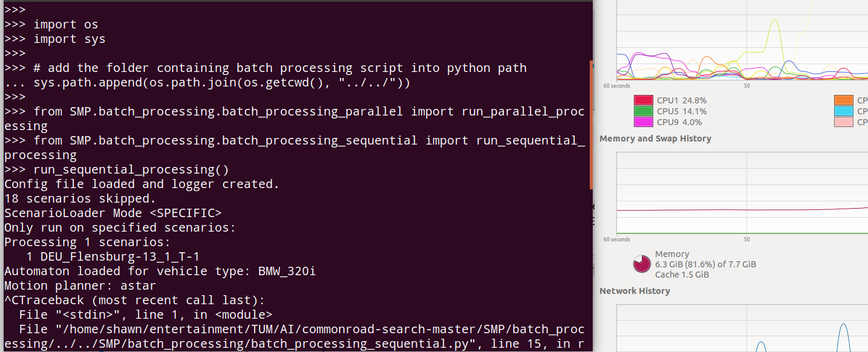
Task: Click the CPU5 14.1% label
Action: click(682, 111)
